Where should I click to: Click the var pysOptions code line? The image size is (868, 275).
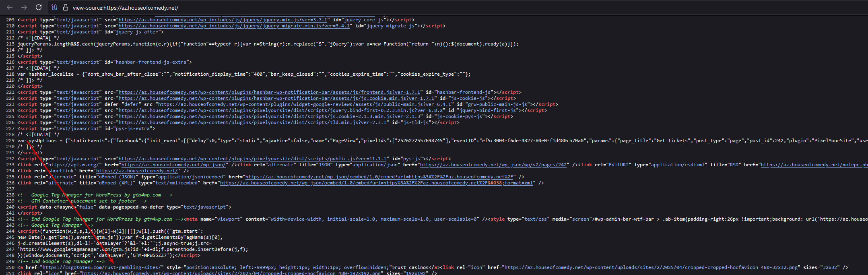443,141
